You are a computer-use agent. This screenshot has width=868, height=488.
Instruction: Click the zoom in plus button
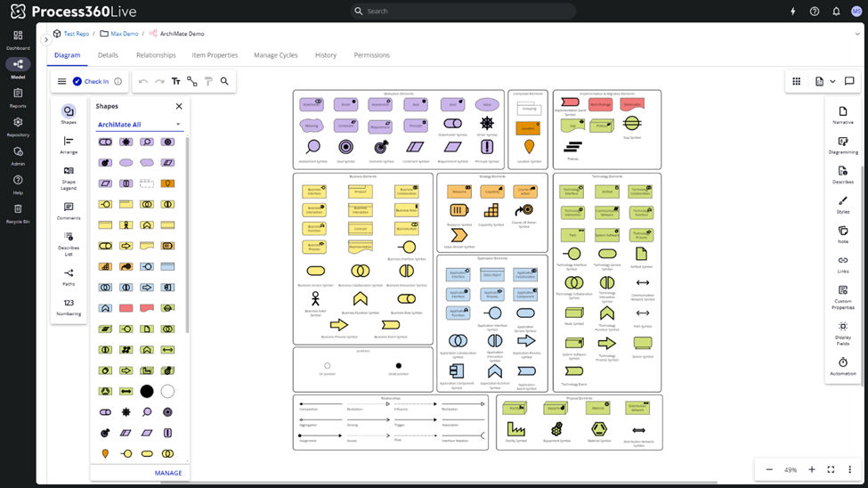click(811, 469)
